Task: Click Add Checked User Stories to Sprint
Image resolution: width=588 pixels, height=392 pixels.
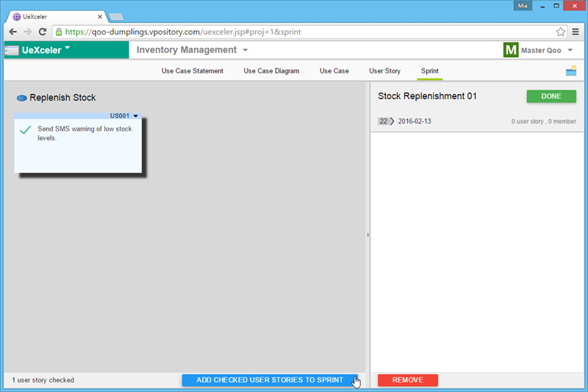Action: pyautogui.click(x=270, y=380)
